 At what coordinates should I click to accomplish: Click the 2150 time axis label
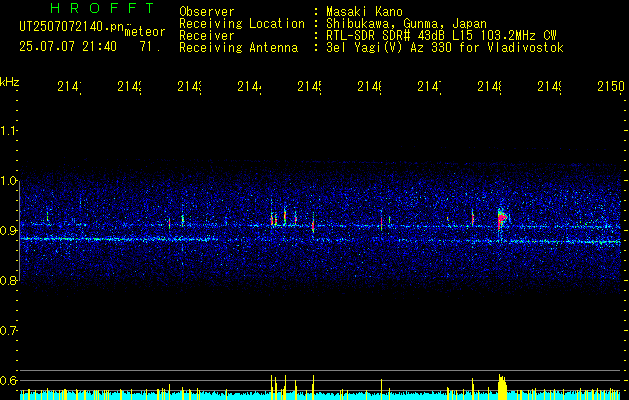tap(611, 86)
